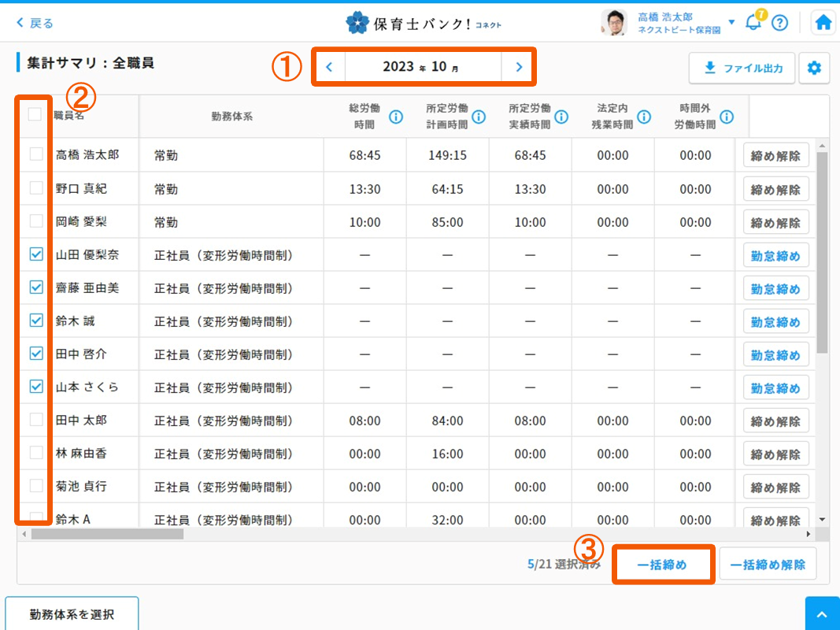
Task: Open the user account dropdown arrow
Action: point(731,22)
